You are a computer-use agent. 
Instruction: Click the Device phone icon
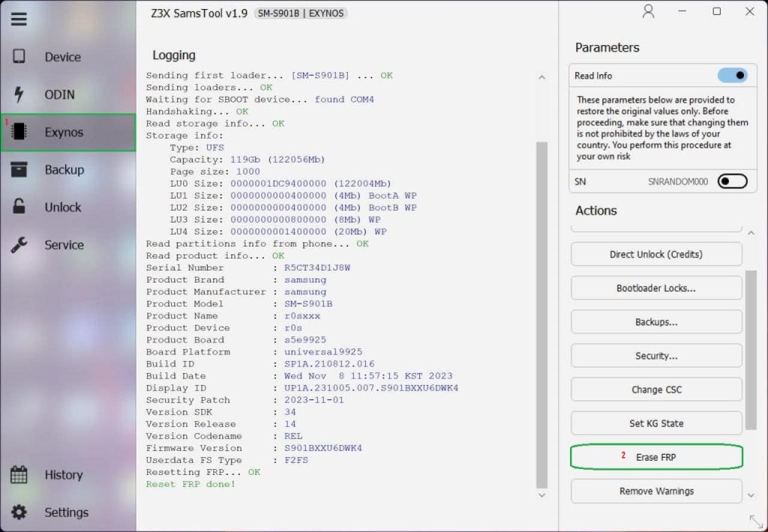coord(19,56)
